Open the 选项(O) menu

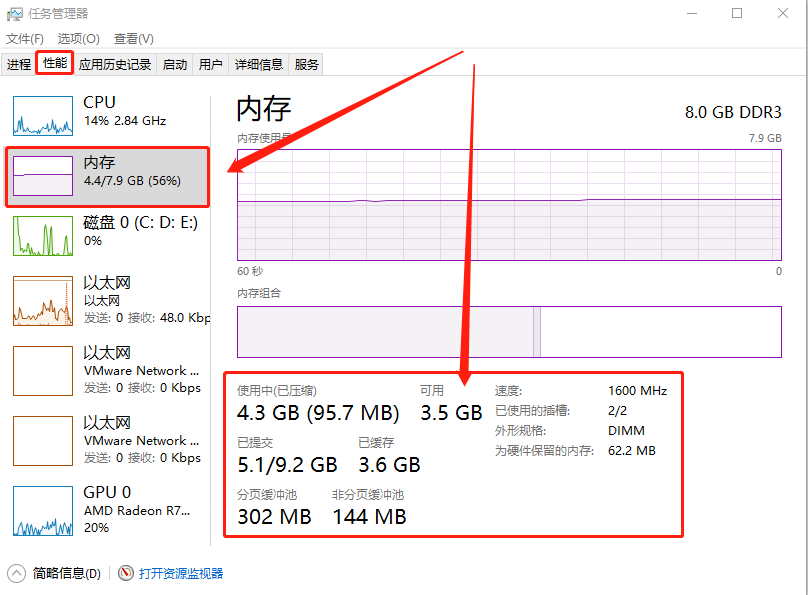coord(78,39)
